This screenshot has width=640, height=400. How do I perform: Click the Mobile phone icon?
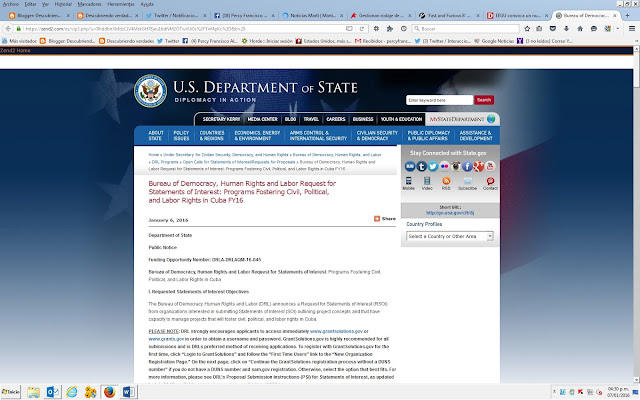(408, 181)
